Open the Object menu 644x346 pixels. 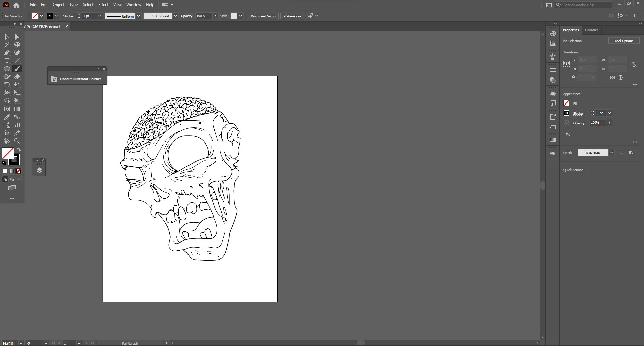(x=58, y=5)
